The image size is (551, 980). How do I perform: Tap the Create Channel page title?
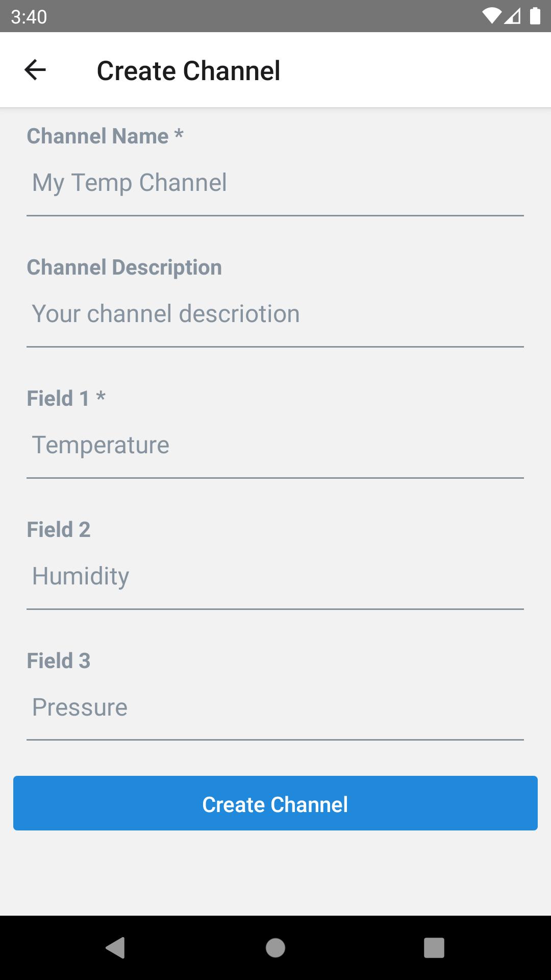click(189, 70)
